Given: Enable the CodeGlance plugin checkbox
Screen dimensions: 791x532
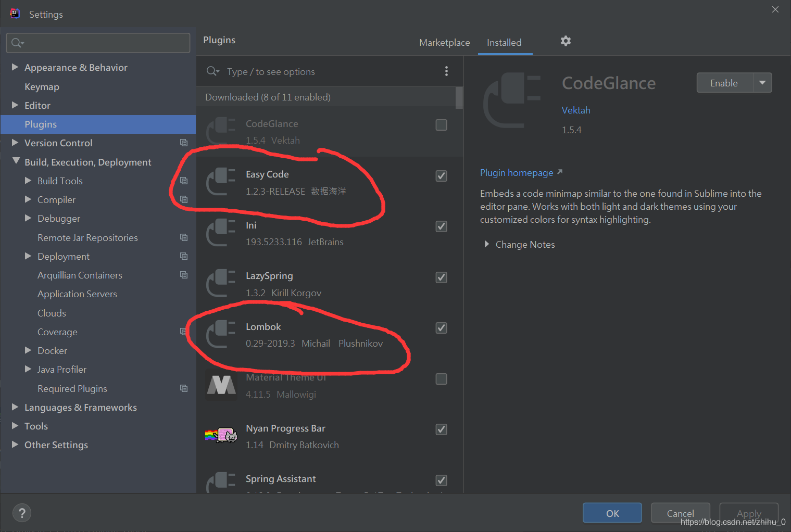Looking at the screenshot, I should click(x=441, y=125).
